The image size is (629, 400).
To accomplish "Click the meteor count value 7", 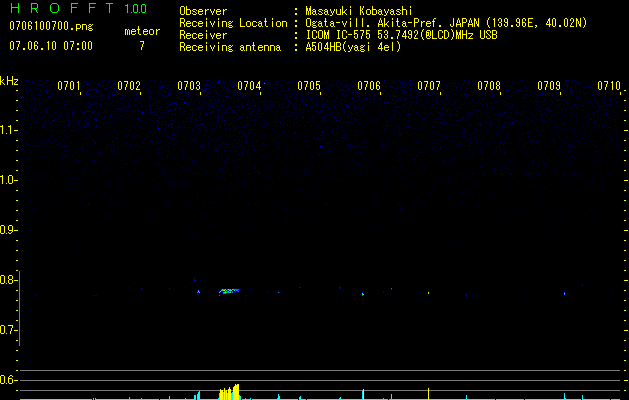I will [142, 46].
